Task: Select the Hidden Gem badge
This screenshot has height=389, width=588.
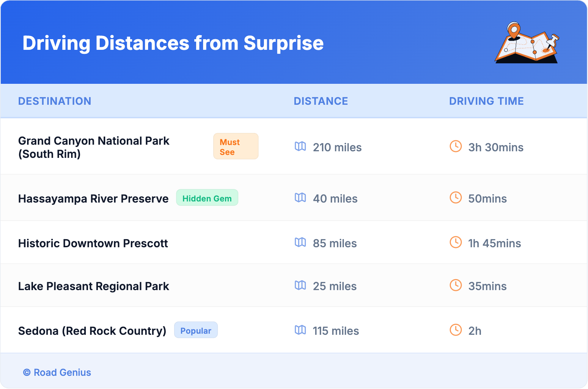Action: [x=207, y=198]
